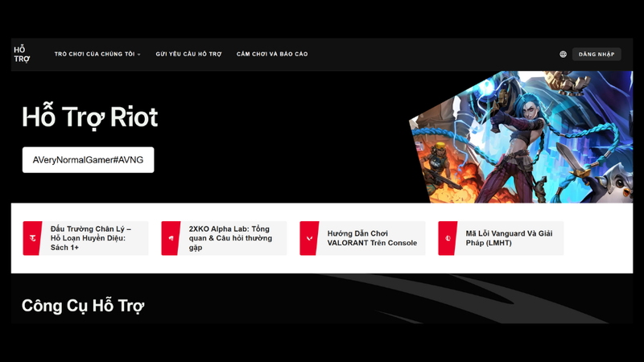Open Đấu Trường Chân Lý article
The width and height of the screenshot is (644, 362).
[85, 238]
